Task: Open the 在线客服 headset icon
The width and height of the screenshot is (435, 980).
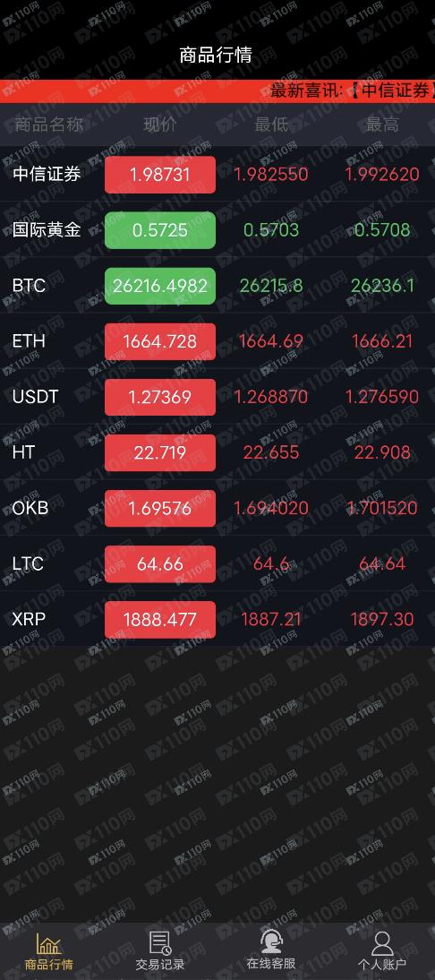Action: click(271, 941)
